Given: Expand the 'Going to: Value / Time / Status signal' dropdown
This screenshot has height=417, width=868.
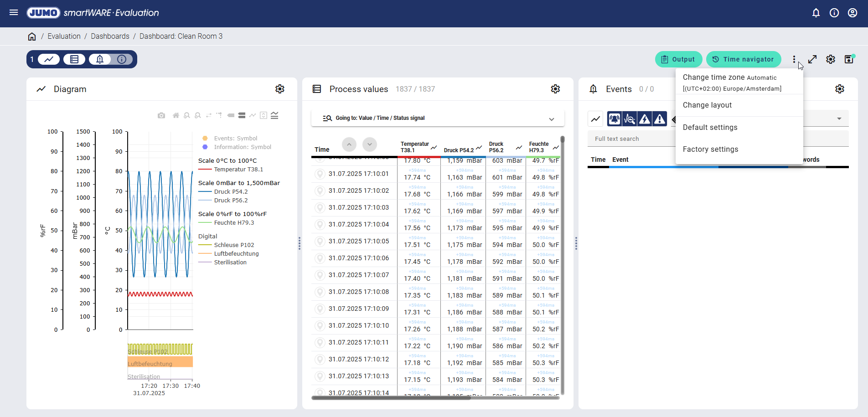Looking at the screenshot, I should [552, 118].
